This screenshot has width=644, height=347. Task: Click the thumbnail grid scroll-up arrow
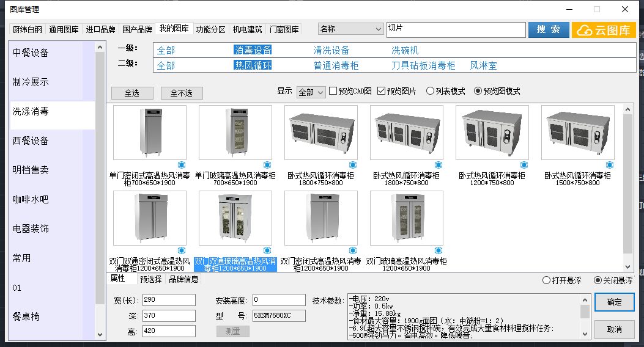pos(627,109)
